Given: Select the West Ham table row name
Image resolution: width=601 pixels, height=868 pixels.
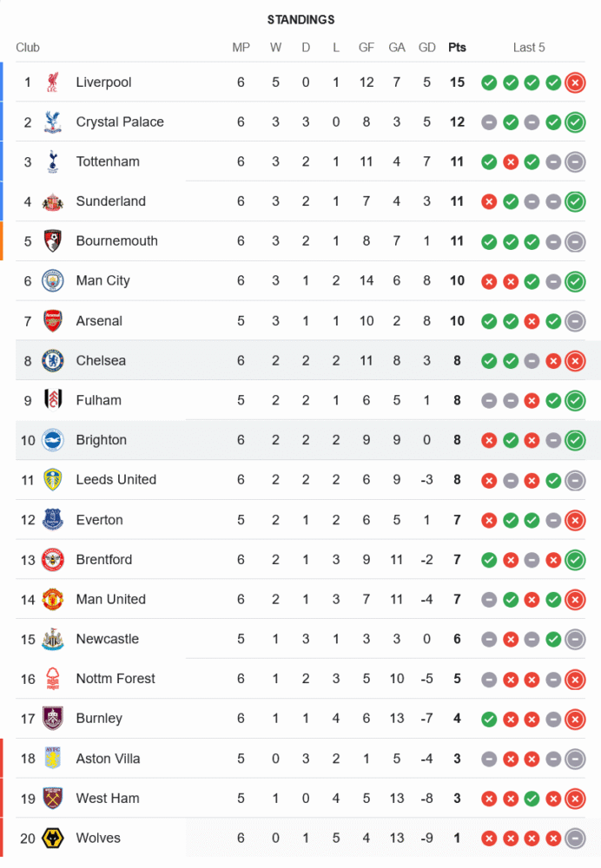Looking at the screenshot, I should (107, 799).
